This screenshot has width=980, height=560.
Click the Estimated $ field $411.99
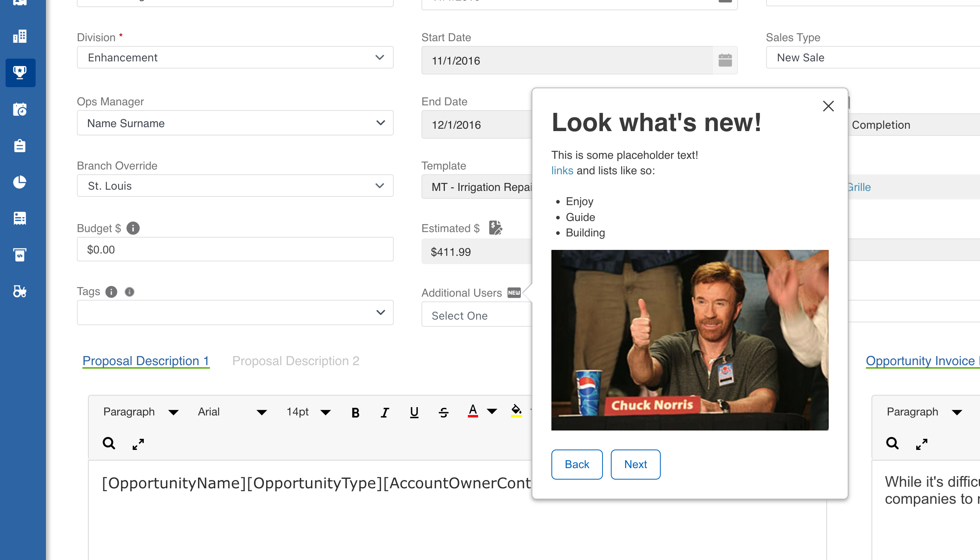click(x=477, y=251)
